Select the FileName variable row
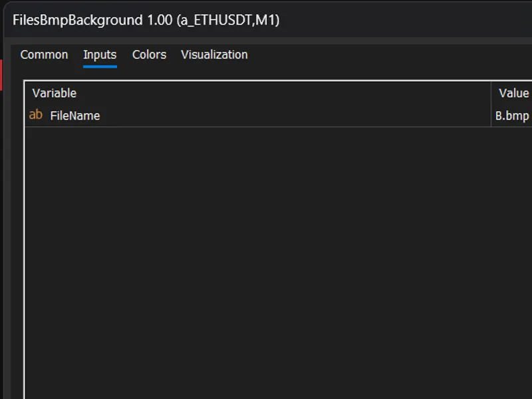Screen dimensions: 532x399 [x=278, y=116]
